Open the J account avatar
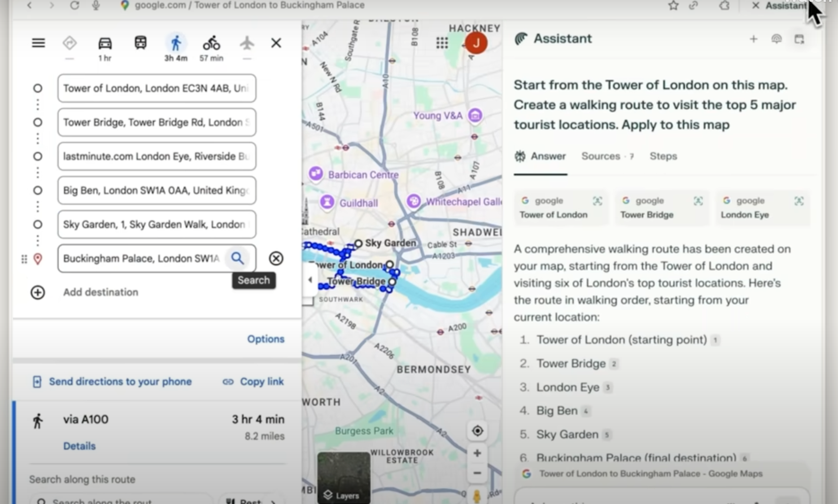 (476, 43)
